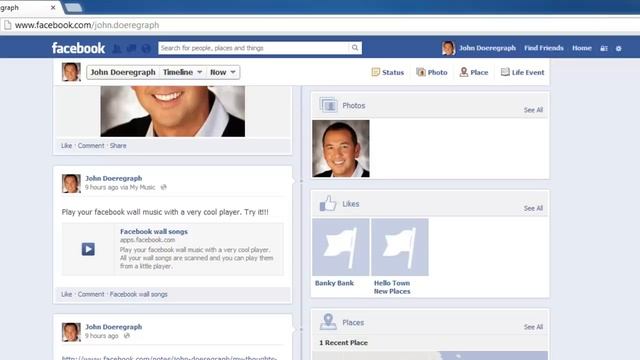The height and width of the screenshot is (360, 640).
Task: Click the search magnifier button
Action: [355, 48]
